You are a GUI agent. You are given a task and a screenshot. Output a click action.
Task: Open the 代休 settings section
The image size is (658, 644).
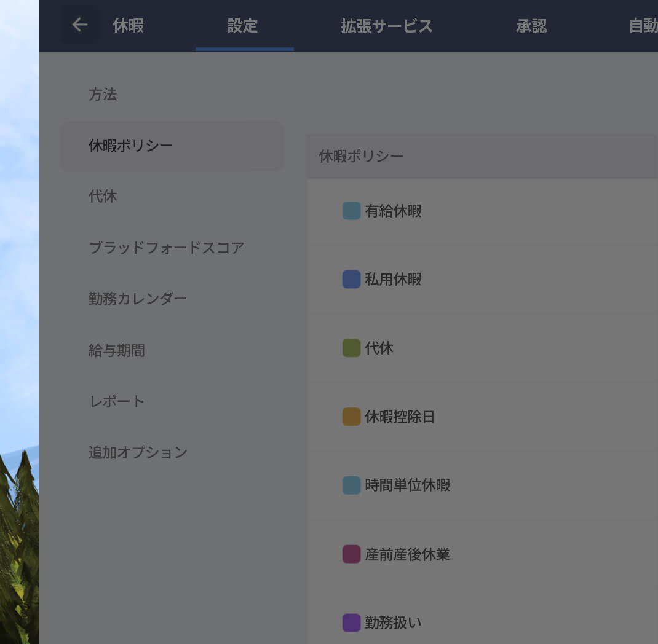102,197
